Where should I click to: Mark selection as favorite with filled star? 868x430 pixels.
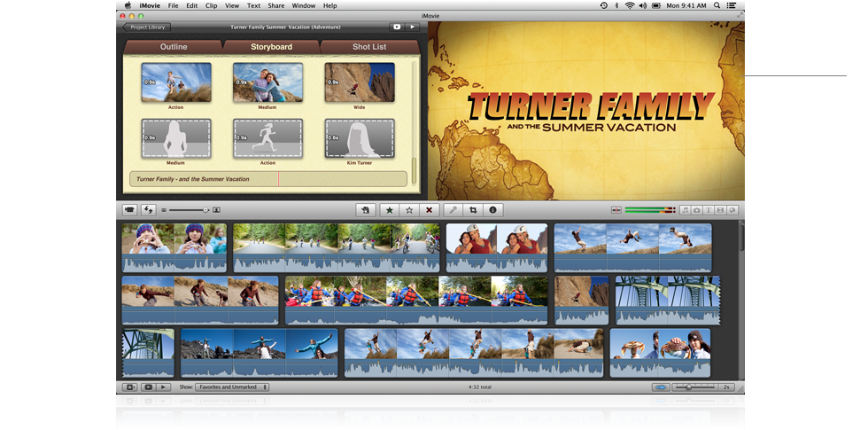(x=389, y=210)
